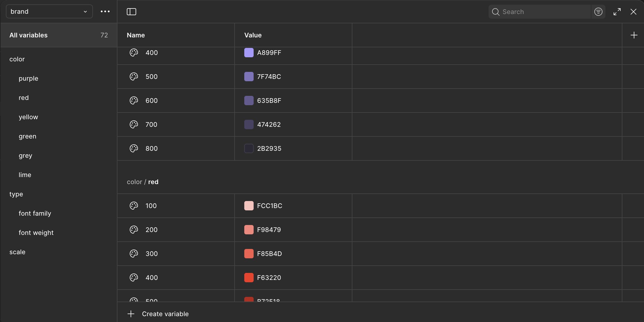Toggle the sidebar panel icon
Viewport: 644px width, 322px height.
[x=131, y=12]
